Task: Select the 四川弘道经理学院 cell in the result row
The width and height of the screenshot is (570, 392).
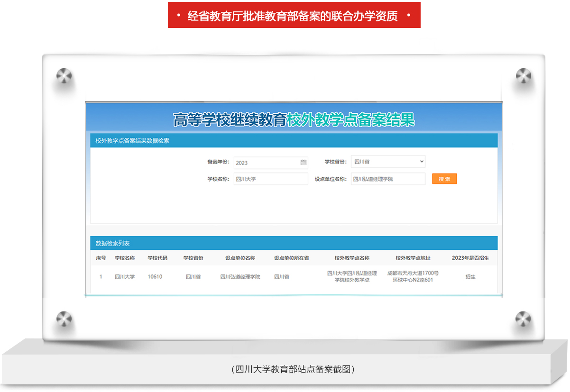Action: (x=240, y=277)
